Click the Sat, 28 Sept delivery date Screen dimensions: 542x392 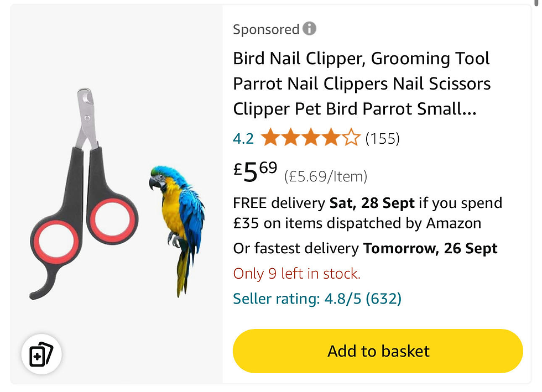[372, 203]
